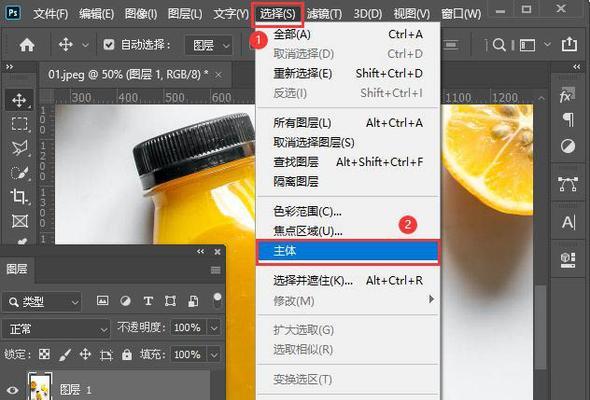
Task: Choose the Polygonal Lasso tool
Action: click(19, 148)
